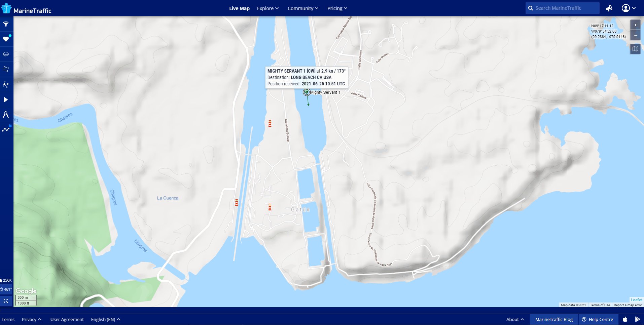Open the map Terms of Use link
The image size is (644, 325).
[x=600, y=305]
